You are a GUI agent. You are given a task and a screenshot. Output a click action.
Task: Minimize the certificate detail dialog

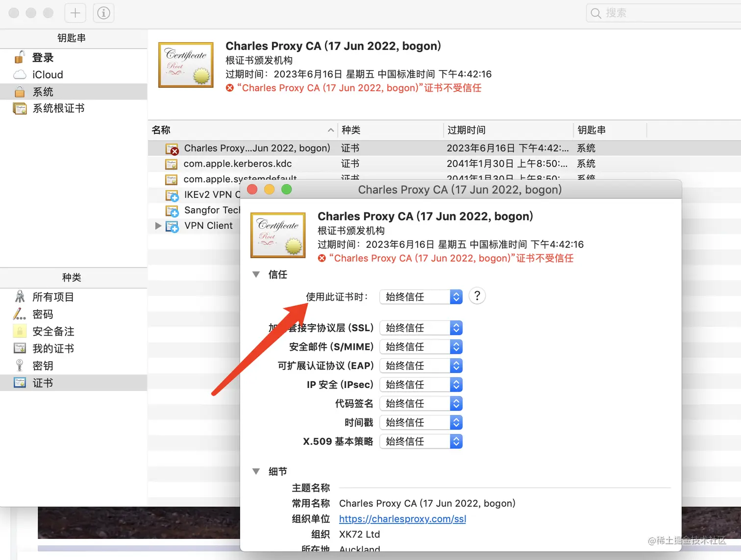270,190
